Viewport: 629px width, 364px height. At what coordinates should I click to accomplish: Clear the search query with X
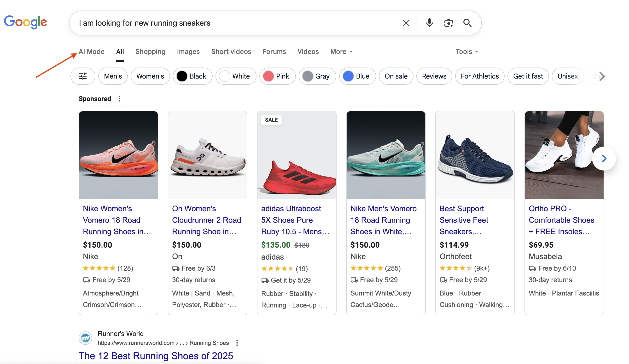tap(406, 23)
